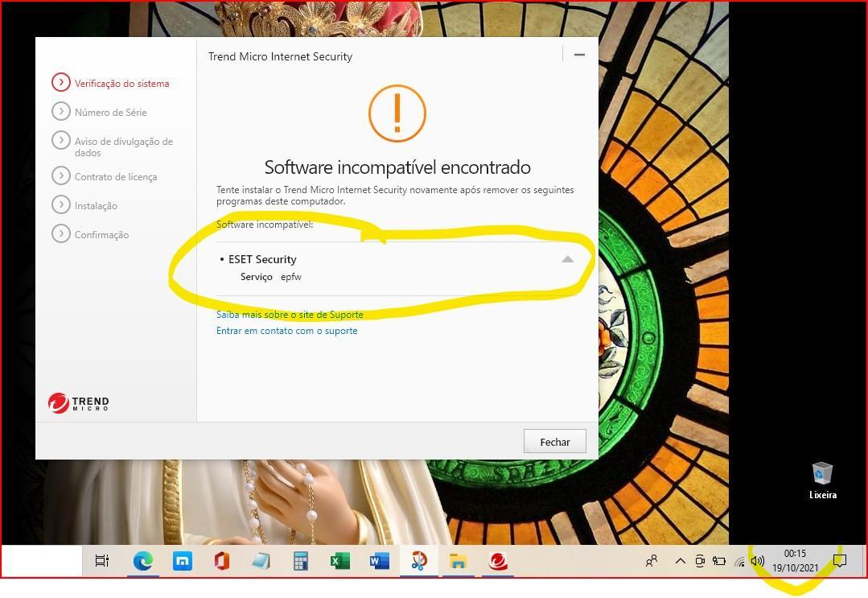Viewport: 868px width, 598px height.
Task: Open 'Entrar em contato com o suporte' link
Action: 286,331
